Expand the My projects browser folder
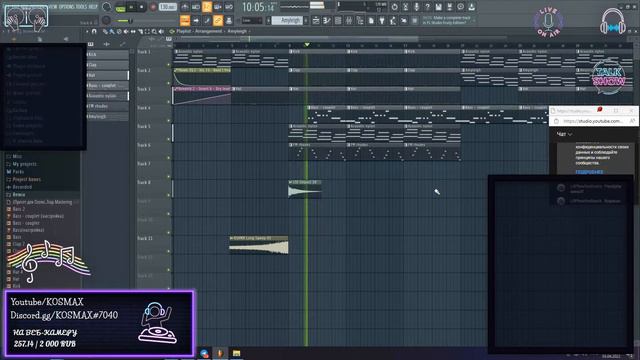Screen dimensions: 640x360 24,164
